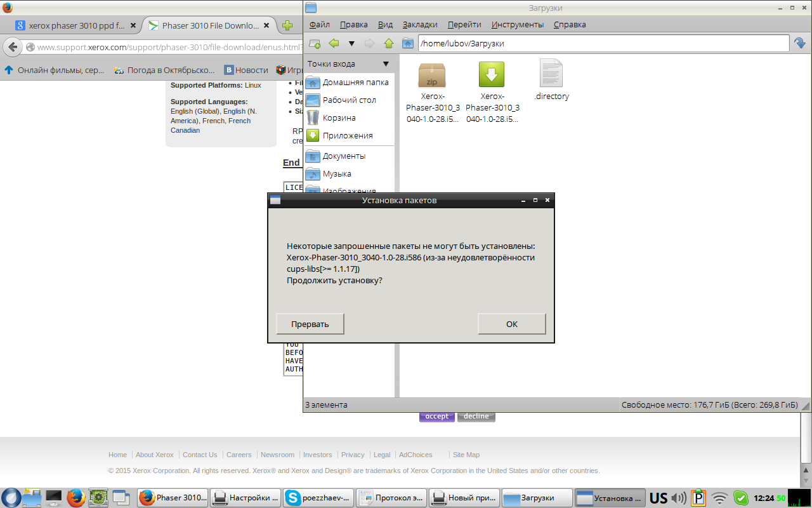Launch the terminal monitor icon on the taskbar
The image size is (812, 508).
pos(54,498)
